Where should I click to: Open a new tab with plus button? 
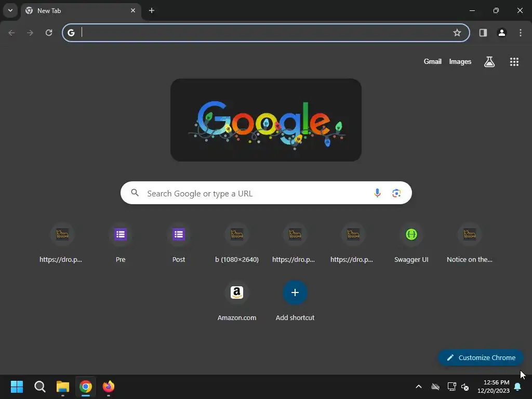click(152, 10)
